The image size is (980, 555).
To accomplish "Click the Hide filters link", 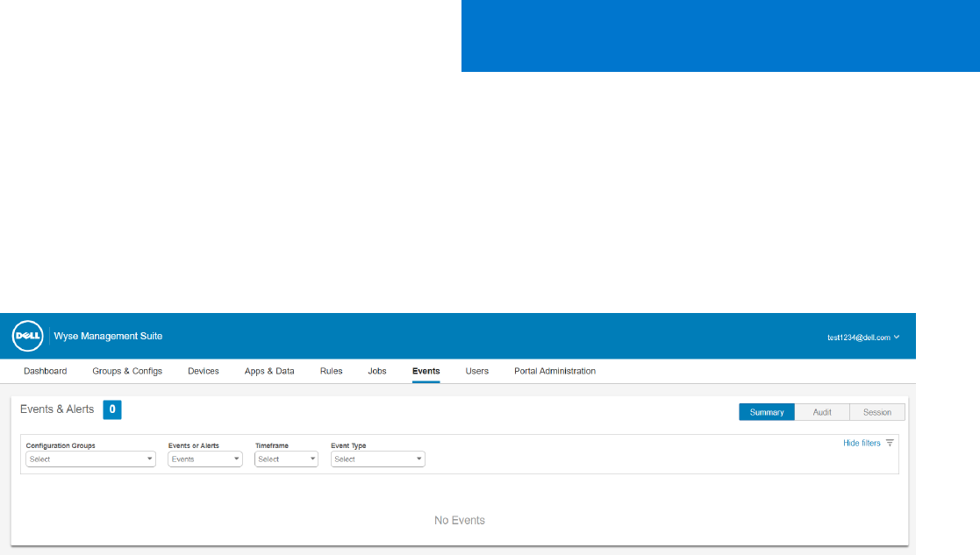I will tap(862, 443).
